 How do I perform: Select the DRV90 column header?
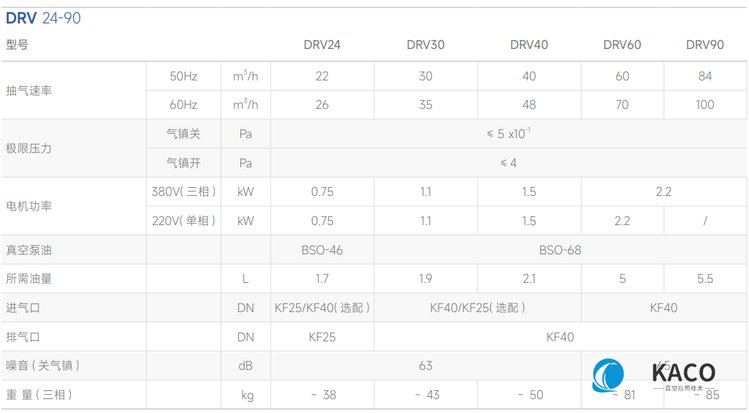coord(705,45)
